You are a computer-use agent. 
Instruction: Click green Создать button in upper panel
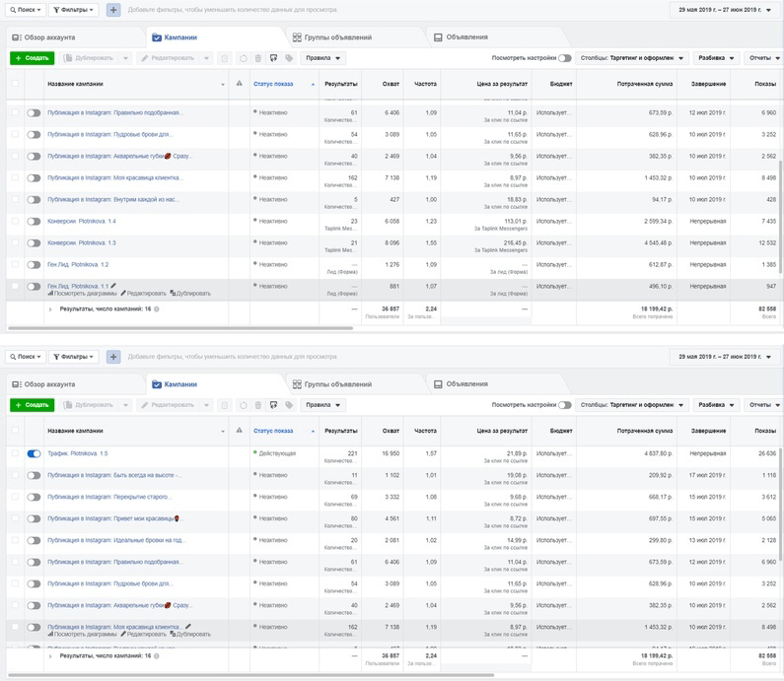[32, 58]
